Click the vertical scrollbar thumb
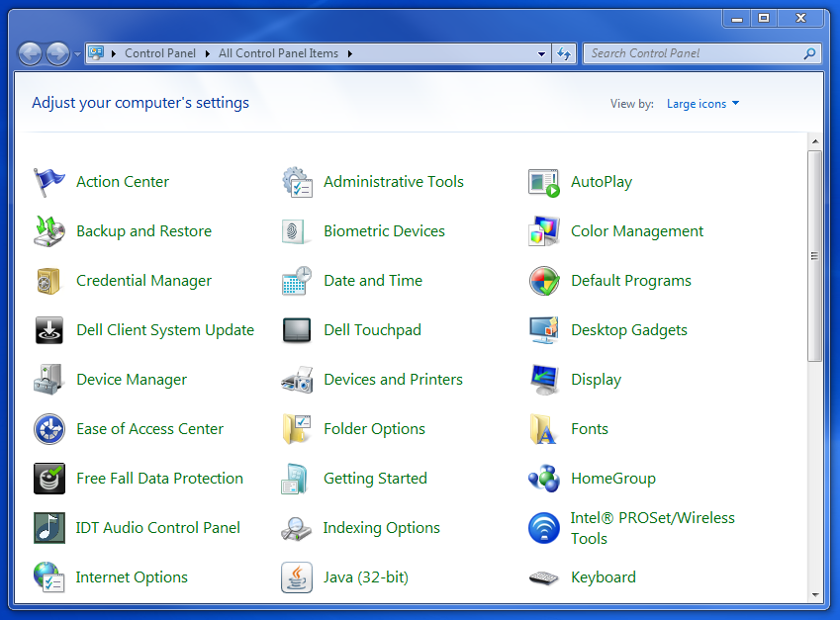The image size is (840, 620). coord(815,256)
